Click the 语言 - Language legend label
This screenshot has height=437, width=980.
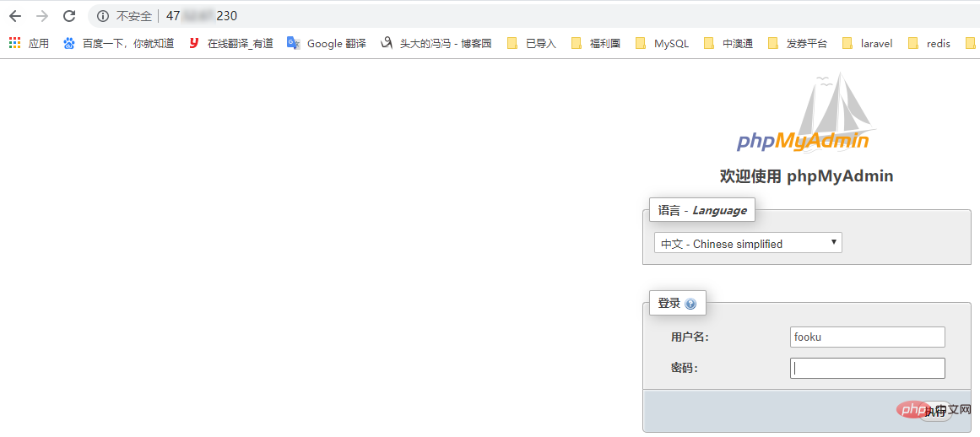click(x=702, y=210)
